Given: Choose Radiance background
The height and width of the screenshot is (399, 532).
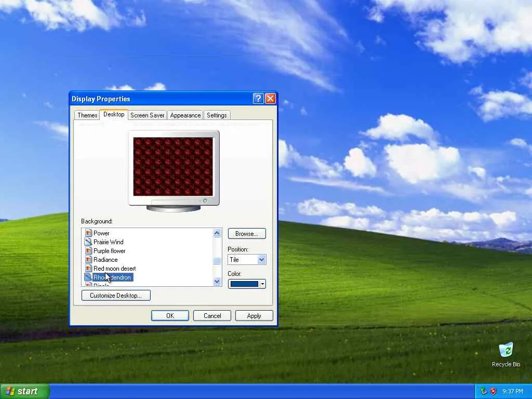Looking at the screenshot, I should click(105, 260).
